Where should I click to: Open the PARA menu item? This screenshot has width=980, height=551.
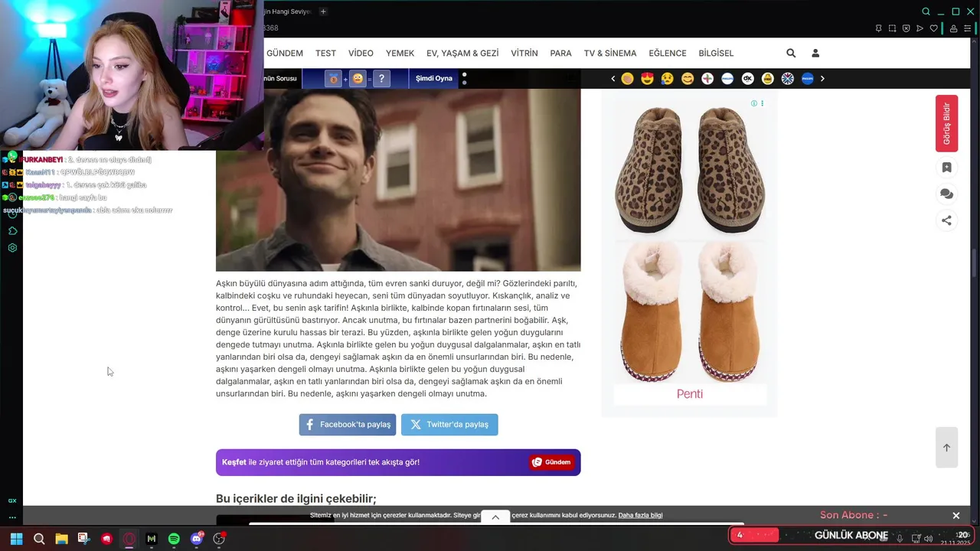coord(560,54)
